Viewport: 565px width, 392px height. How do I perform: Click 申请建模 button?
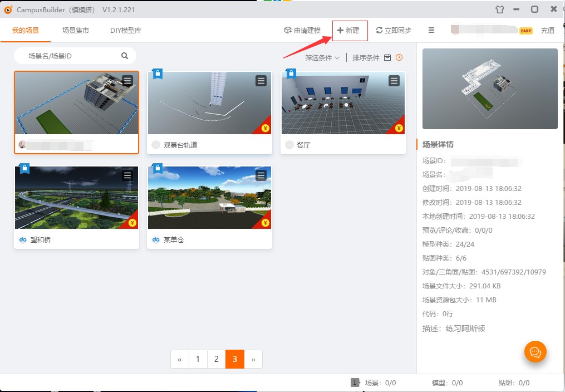point(303,30)
